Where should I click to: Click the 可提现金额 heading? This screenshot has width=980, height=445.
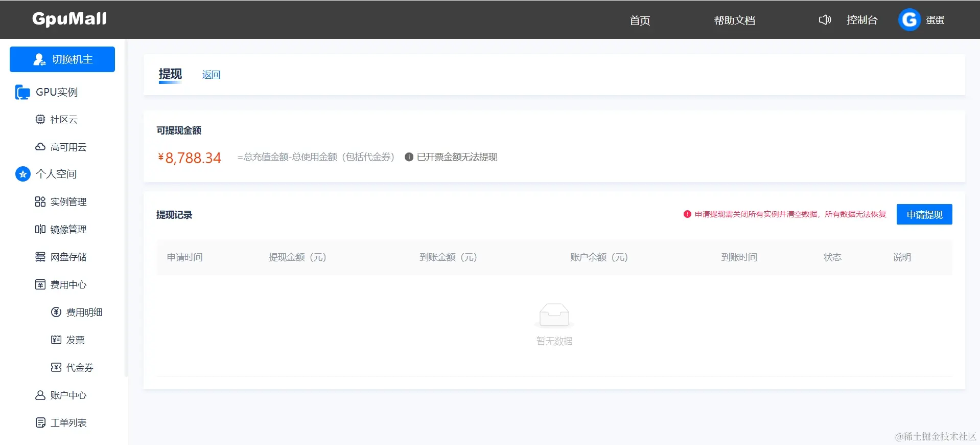pyautogui.click(x=179, y=130)
